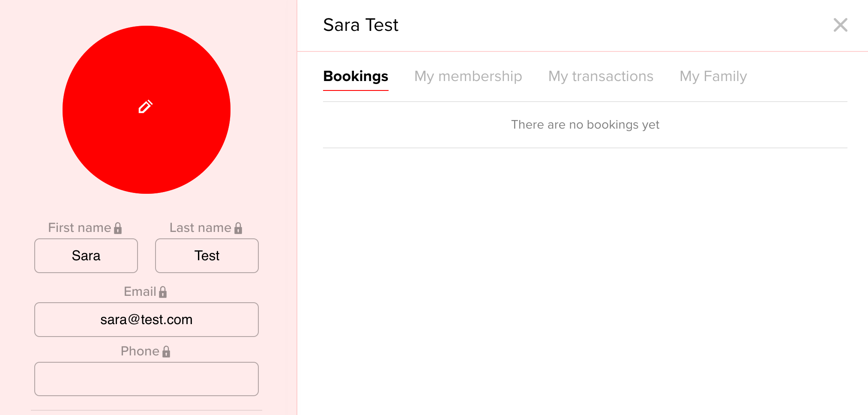
Task: Click the no bookings yet message
Action: tap(585, 125)
